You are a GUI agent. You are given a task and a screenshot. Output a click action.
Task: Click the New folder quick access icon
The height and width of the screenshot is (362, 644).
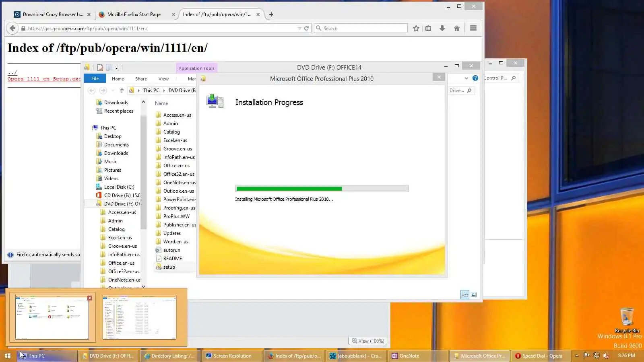[x=109, y=68]
